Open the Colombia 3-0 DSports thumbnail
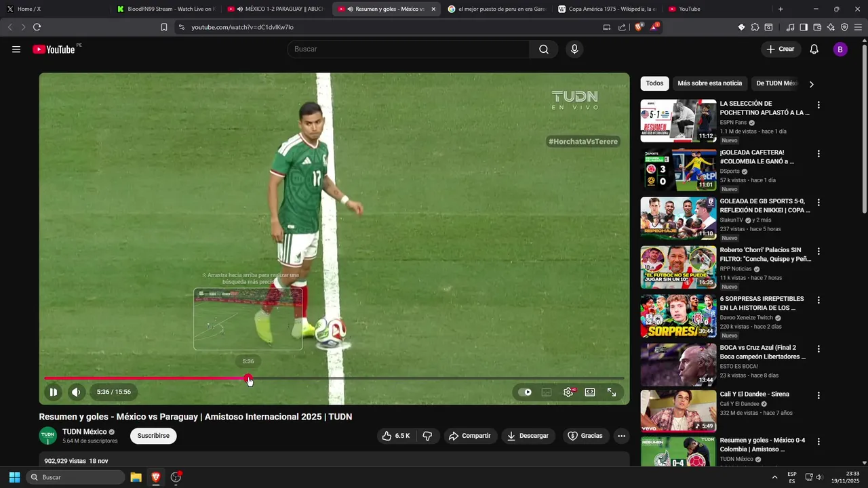868x488 pixels. coord(678,169)
